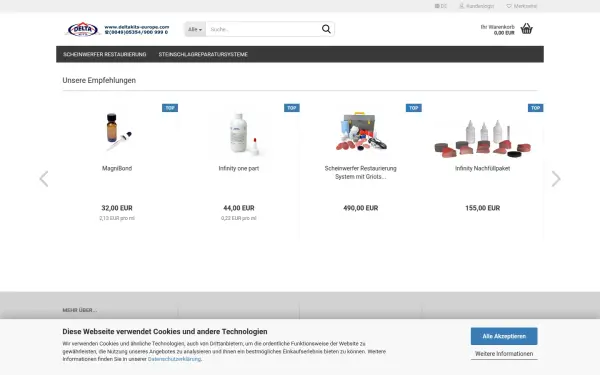
Task: View the Scheinwerfer Restaurierung kit image
Action: 361,132
